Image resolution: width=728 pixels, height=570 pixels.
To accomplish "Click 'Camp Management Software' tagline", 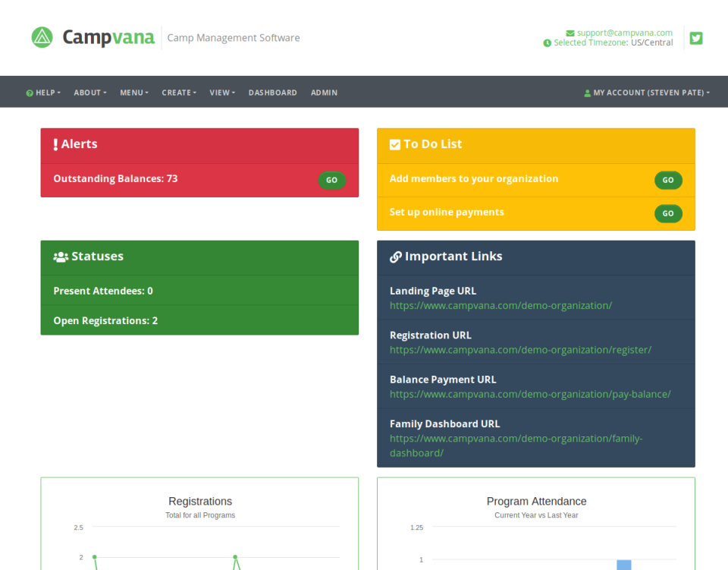I will (x=234, y=38).
